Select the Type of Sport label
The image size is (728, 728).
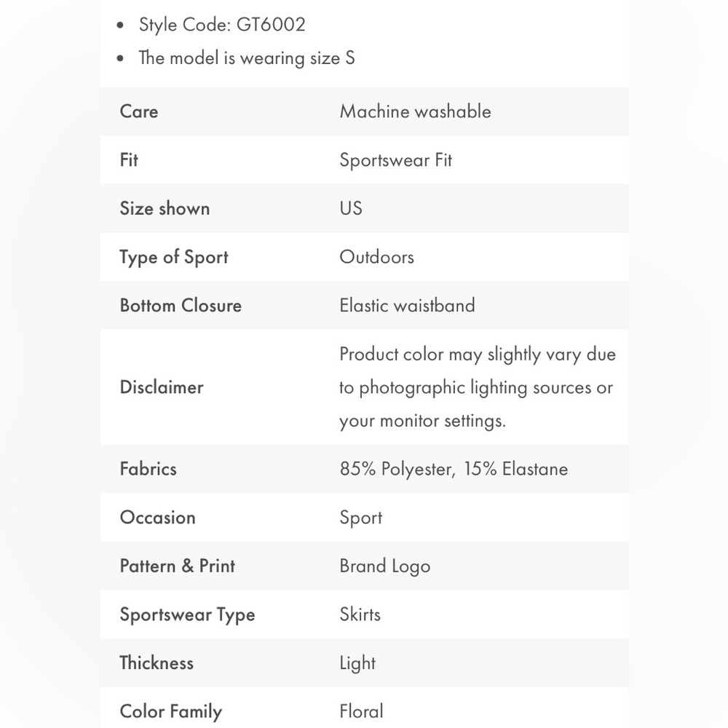pos(174,257)
